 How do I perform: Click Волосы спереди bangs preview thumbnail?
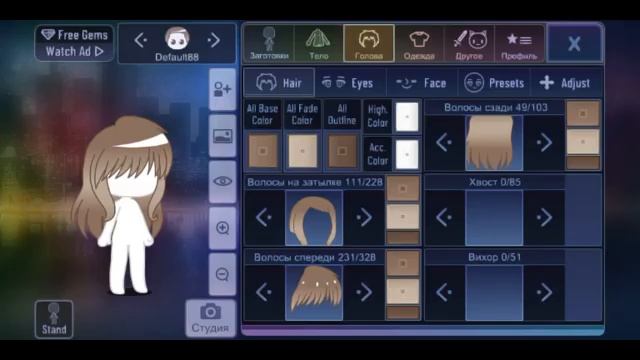pyautogui.click(x=314, y=292)
